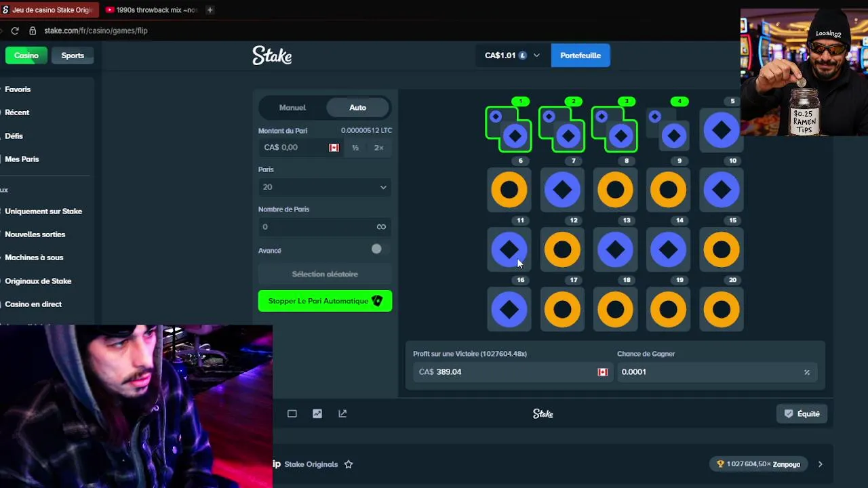Open the Portefeuille wallet button
The height and width of the screenshot is (488, 868).
click(x=580, y=56)
